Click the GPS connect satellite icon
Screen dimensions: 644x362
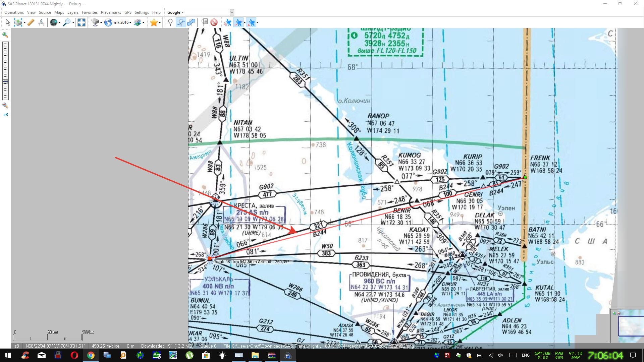228,22
